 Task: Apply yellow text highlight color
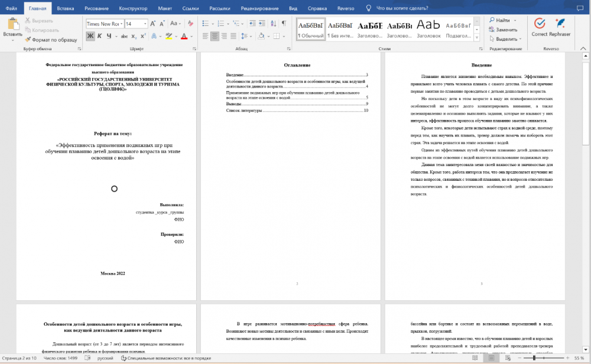tap(169, 36)
